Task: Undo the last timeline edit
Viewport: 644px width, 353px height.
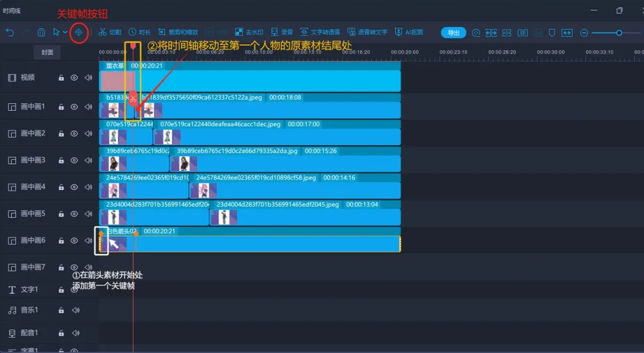Action: (9, 32)
